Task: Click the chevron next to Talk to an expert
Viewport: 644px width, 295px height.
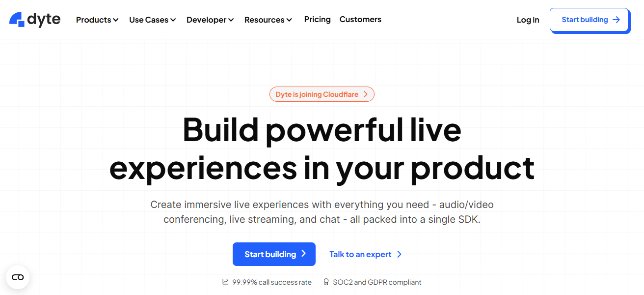Action: click(x=399, y=254)
